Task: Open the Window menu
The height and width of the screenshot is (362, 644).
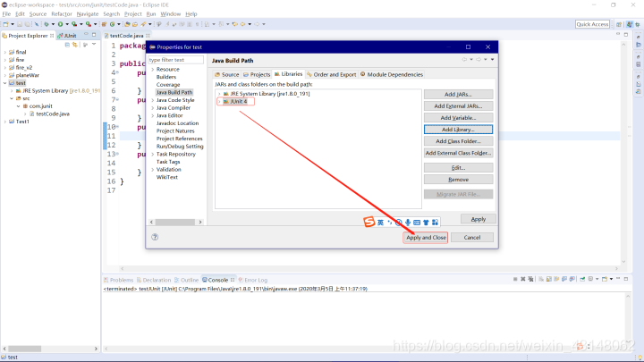Action: pyautogui.click(x=171, y=14)
